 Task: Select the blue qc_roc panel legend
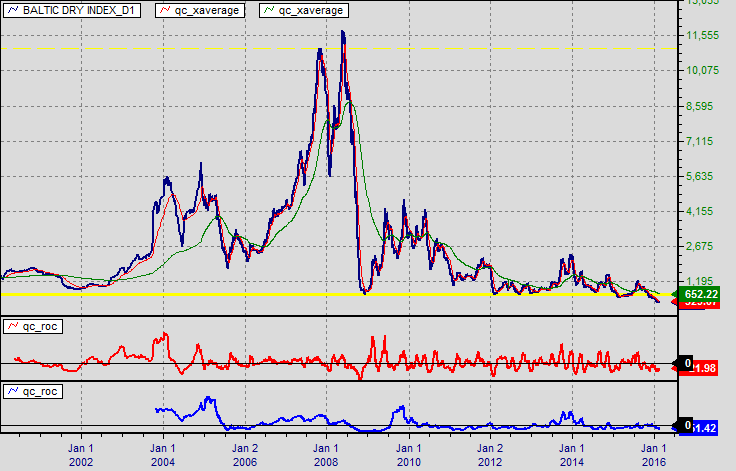tap(33, 391)
